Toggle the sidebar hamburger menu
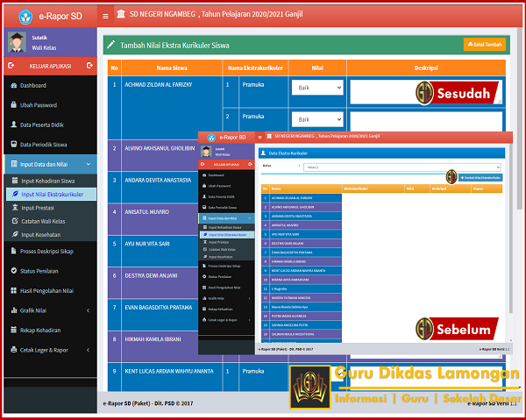Viewport: 526px width, 420px height. pos(105,16)
